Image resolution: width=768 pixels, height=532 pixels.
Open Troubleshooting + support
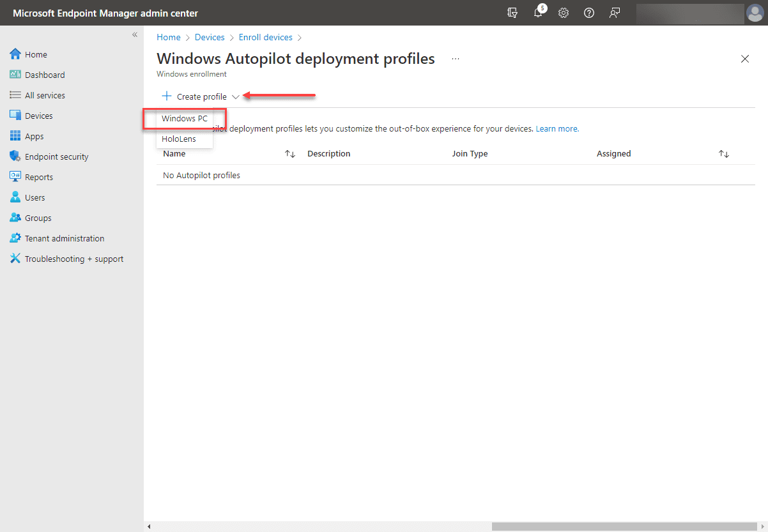pyautogui.click(x=73, y=258)
